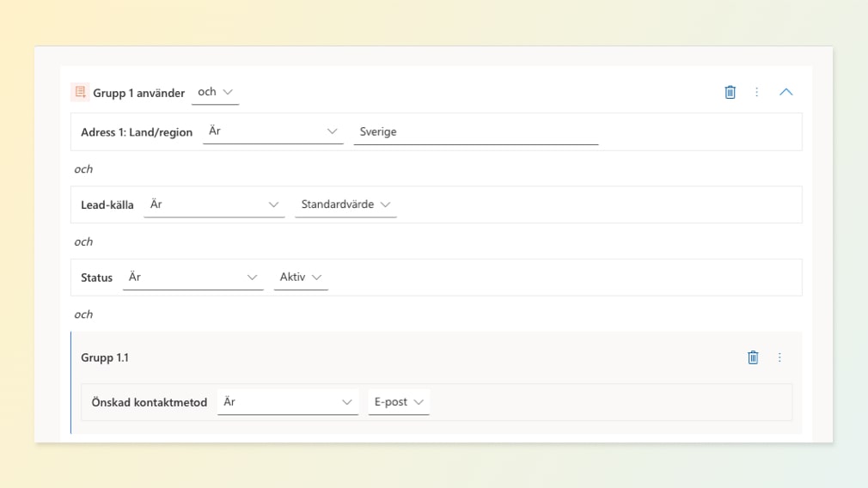The image size is (868, 488).
Task: Collapse Grupp 1 using the up chevron
Action: pos(785,92)
